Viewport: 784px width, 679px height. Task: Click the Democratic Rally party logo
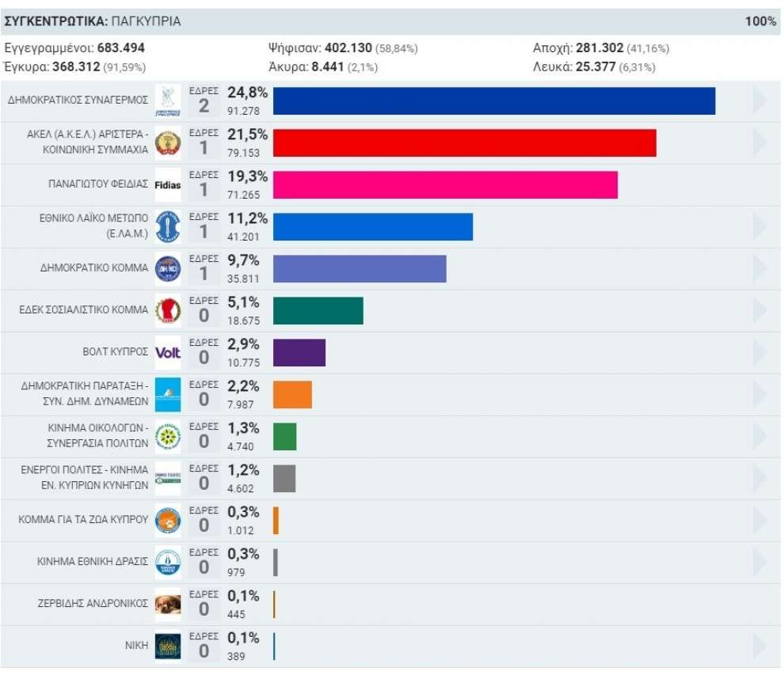coord(168,101)
